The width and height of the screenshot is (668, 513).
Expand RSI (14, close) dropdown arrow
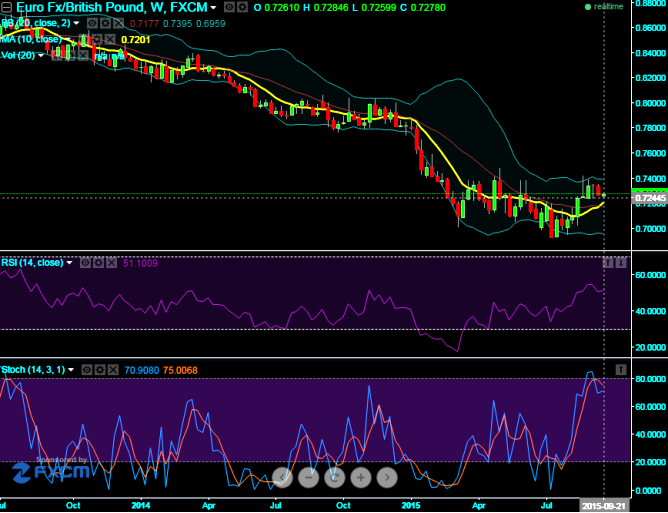[69, 263]
